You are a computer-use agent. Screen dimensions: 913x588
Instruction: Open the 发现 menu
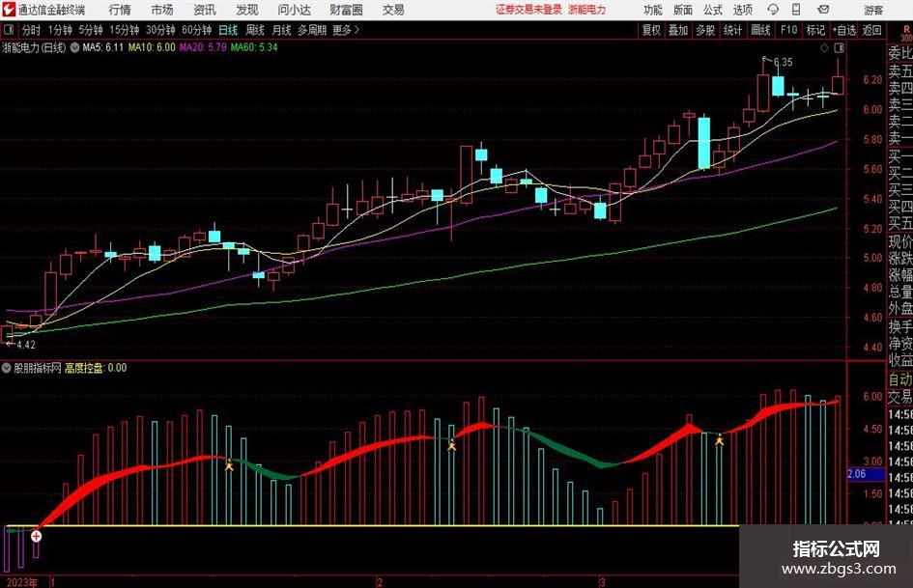247,10
